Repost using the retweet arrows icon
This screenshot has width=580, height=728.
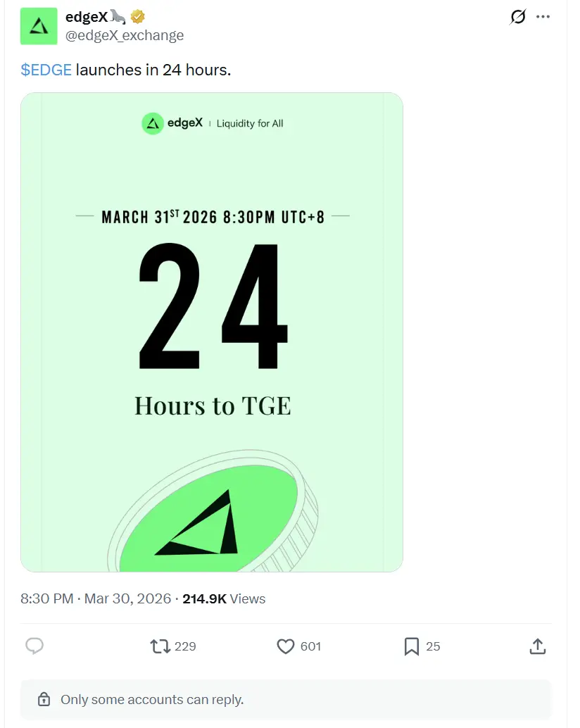[x=160, y=646]
